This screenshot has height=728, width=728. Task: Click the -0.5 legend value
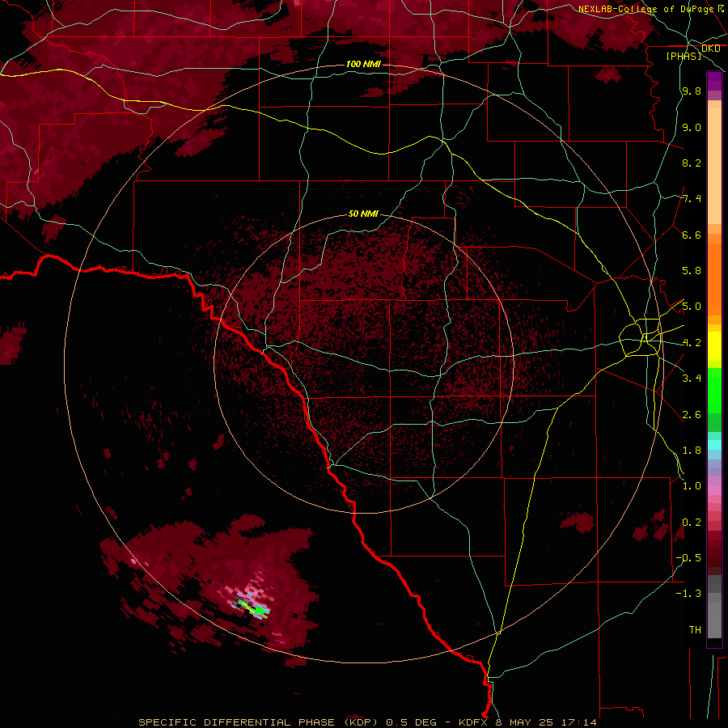pos(688,557)
